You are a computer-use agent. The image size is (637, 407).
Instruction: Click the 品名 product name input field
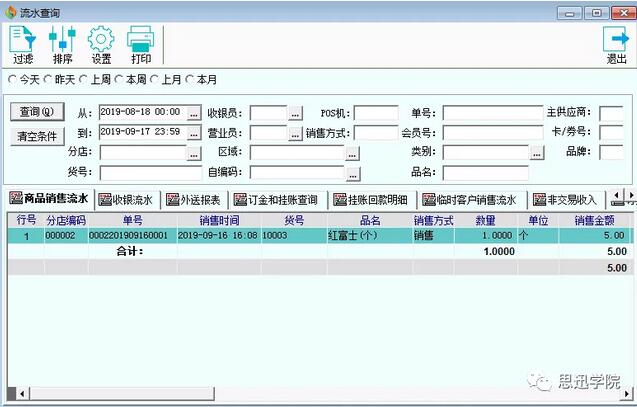point(485,173)
